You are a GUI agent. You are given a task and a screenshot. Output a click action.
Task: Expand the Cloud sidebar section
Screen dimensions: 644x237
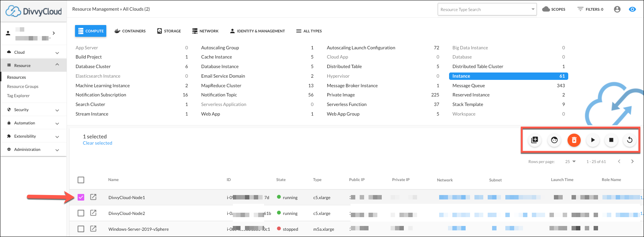pyautogui.click(x=33, y=52)
